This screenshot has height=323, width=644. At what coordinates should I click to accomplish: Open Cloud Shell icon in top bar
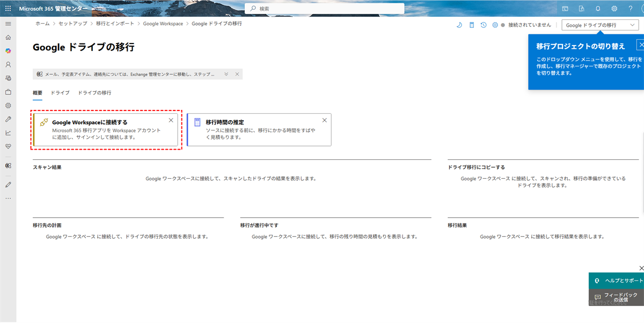click(x=565, y=9)
